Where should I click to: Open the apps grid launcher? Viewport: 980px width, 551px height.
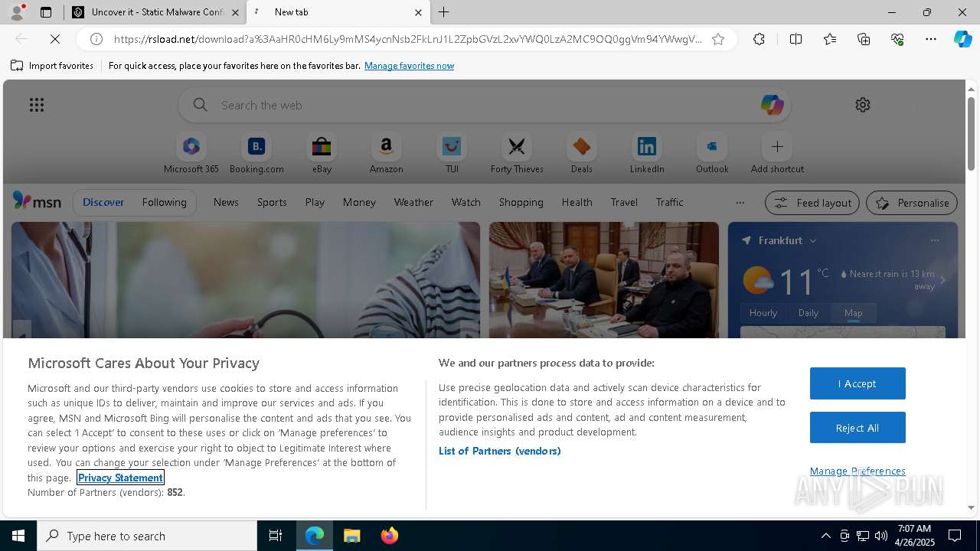[x=37, y=105]
